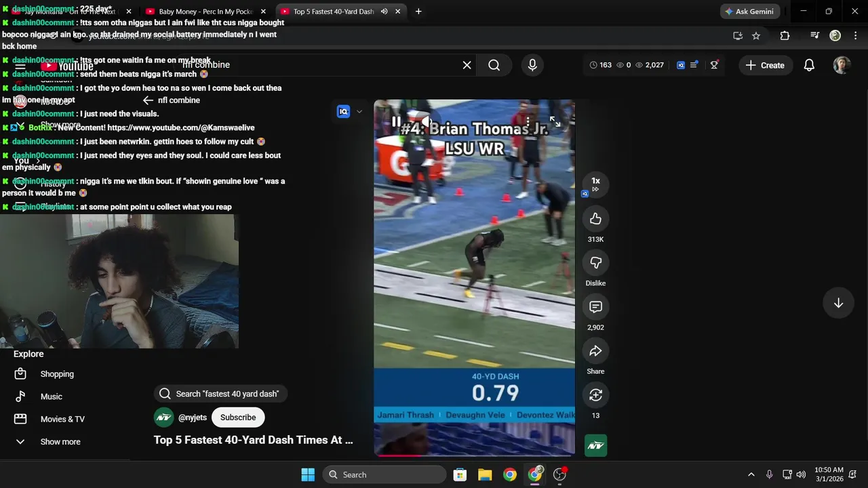Open the vidIQ trophy icon
The width and height of the screenshot is (868, 488).
(714, 65)
